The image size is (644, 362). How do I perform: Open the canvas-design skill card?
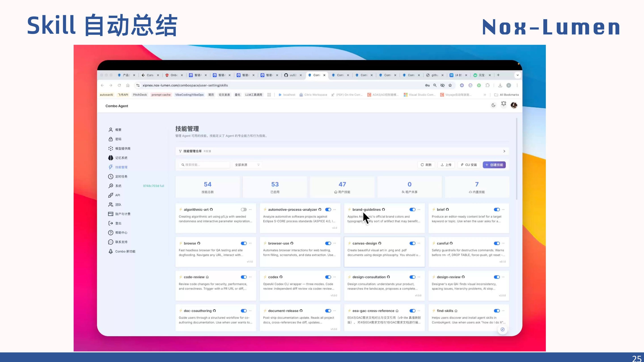pyautogui.click(x=384, y=252)
